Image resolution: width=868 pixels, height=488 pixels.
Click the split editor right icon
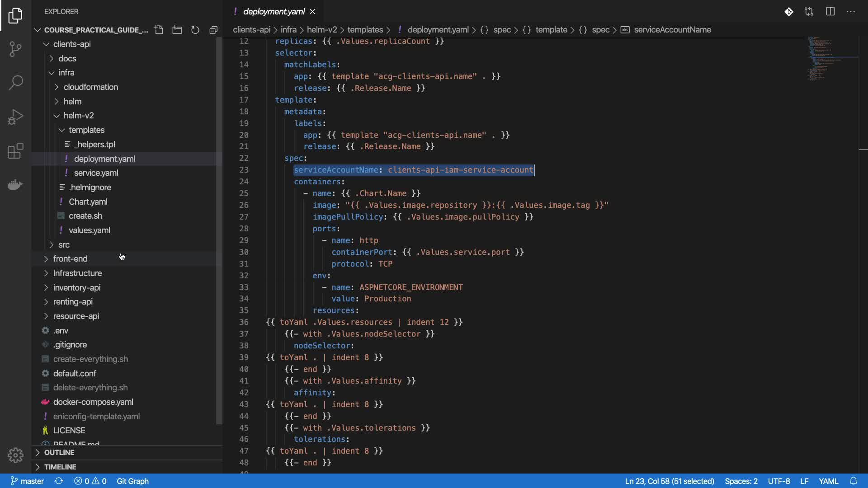pos(830,12)
